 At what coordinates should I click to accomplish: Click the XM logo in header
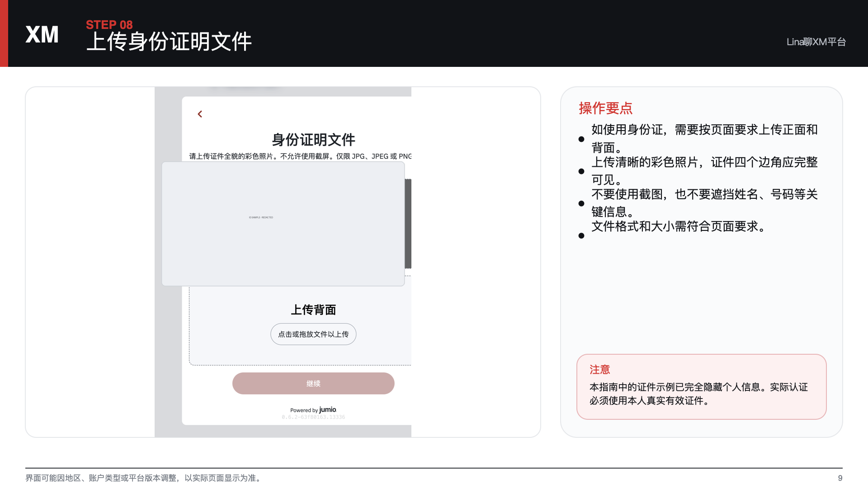42,35
